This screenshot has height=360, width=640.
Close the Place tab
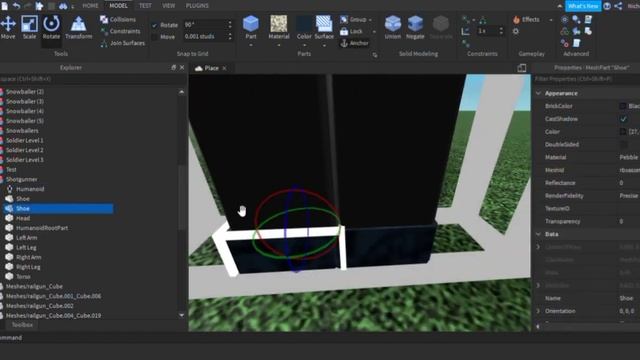(224, 68)
